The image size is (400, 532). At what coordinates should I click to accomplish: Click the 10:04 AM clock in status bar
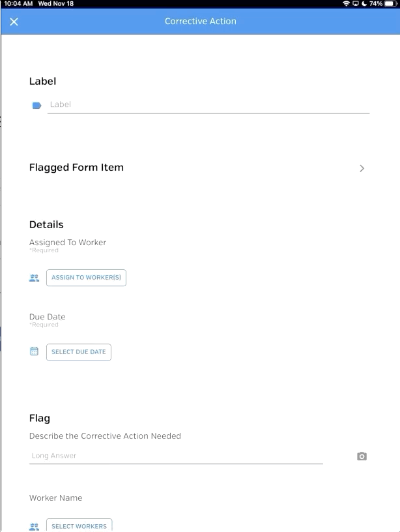(18, 4)
